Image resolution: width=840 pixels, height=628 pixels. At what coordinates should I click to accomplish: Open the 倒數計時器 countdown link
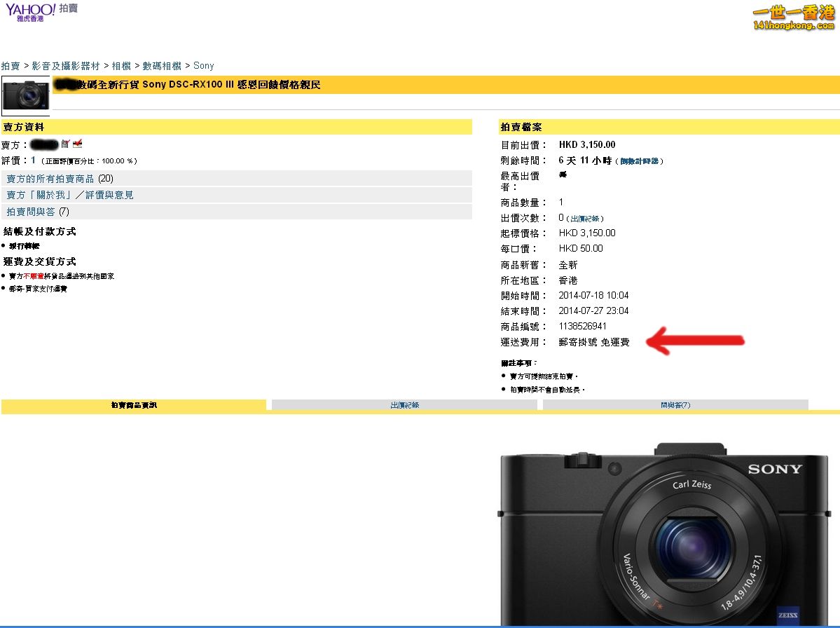click(x=639, y=161)
